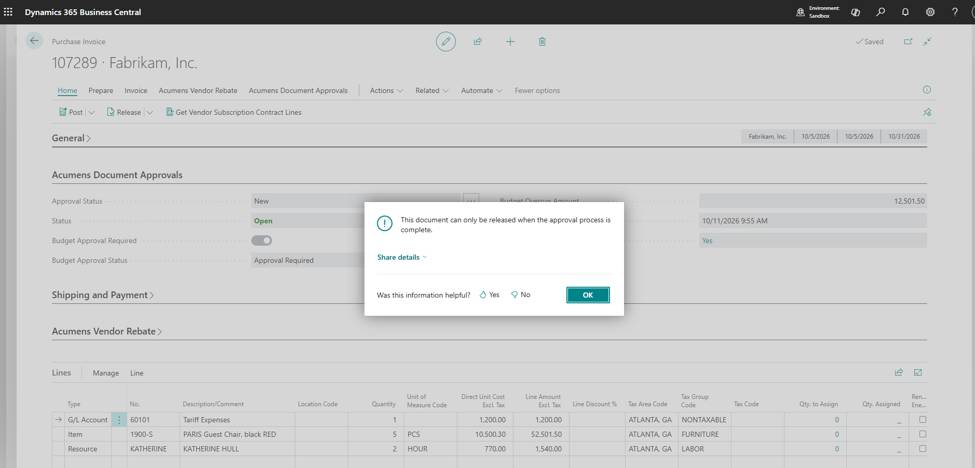Click thumbs up Yes feedback
975x468 pixels.
(489, 295)
